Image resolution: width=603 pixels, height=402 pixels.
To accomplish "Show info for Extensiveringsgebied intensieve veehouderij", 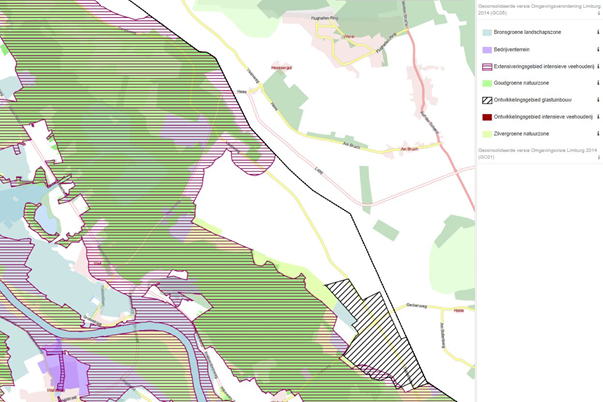I will [x=598, y=66].
